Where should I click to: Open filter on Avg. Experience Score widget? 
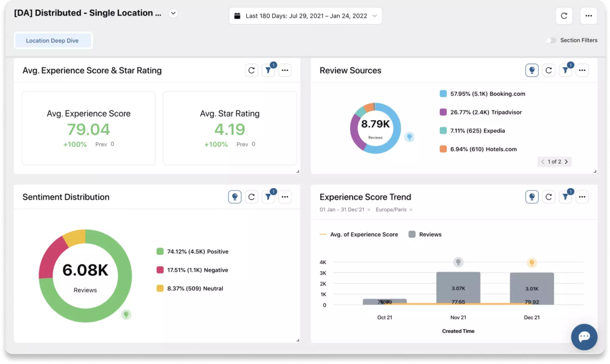pos(268,70)
